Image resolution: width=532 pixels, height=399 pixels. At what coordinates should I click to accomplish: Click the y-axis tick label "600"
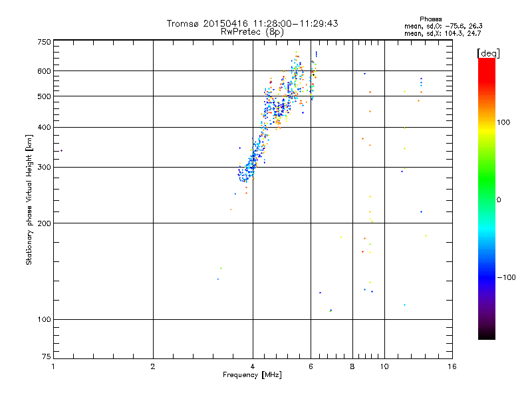point(44,71)
